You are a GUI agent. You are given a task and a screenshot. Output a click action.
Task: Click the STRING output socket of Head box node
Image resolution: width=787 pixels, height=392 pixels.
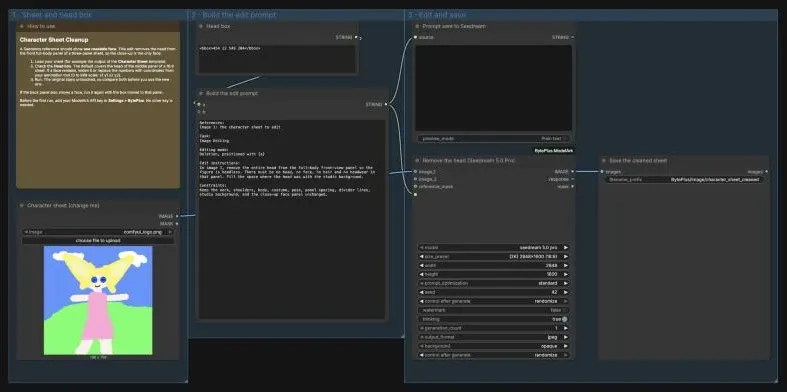coord(356,37)
